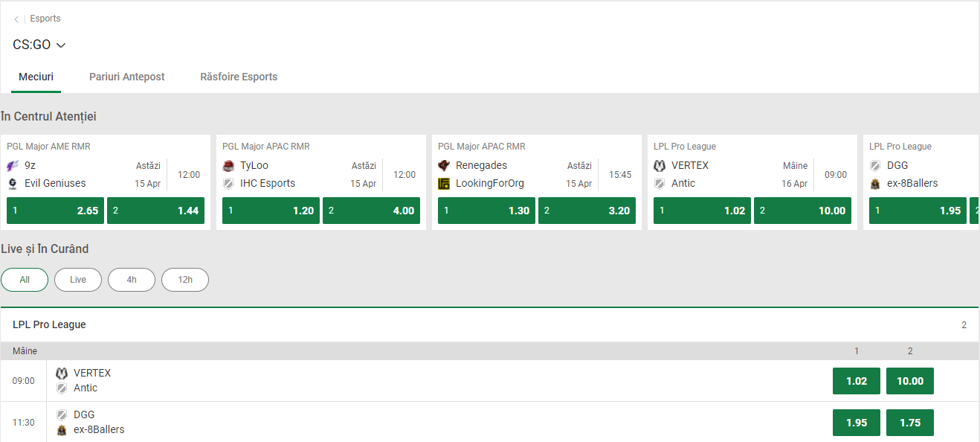Go back to the Esports breadcrumb link
This screenshot has width=980, height=442.
click(x=45, y=19)
